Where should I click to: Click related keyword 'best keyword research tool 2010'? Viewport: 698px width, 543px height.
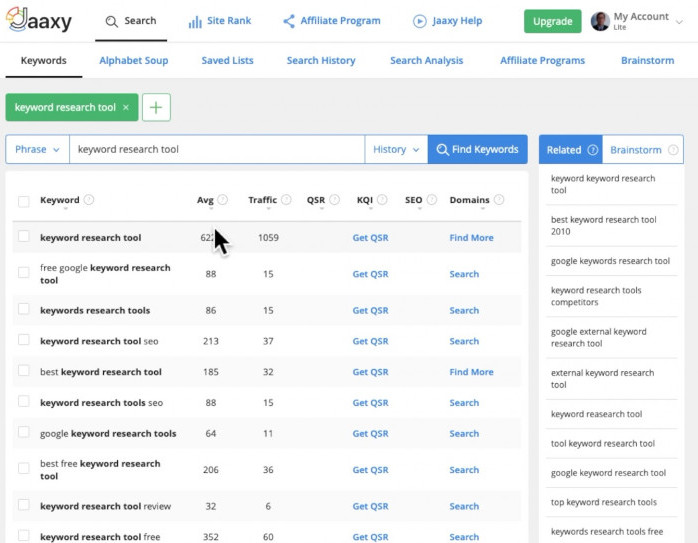coord(604,225)
